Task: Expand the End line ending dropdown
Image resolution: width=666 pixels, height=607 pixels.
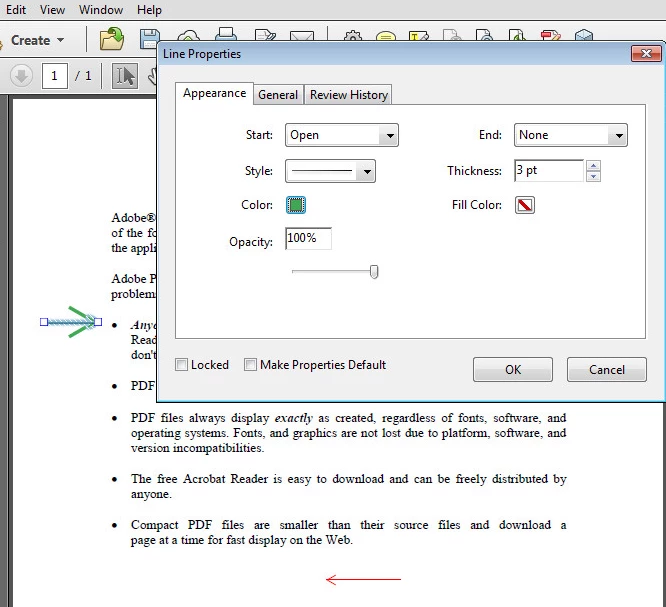Action: tap(570, 135)
